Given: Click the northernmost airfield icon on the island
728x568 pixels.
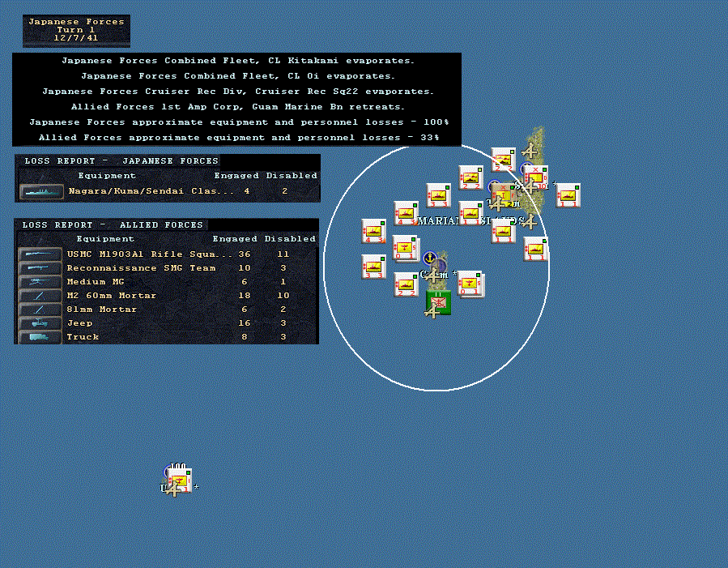Looking at the screenshot, I should tap(530, 151).
